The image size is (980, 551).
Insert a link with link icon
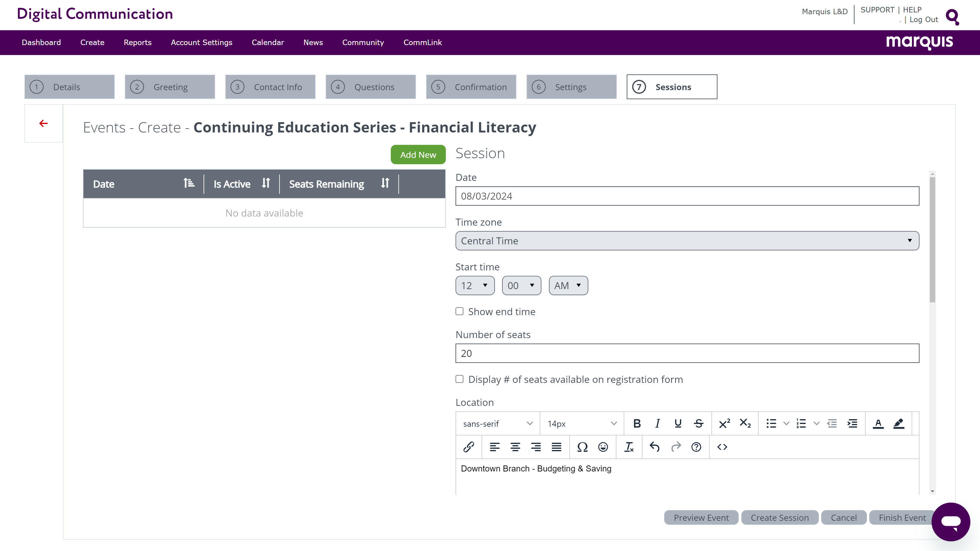(469, 447)
